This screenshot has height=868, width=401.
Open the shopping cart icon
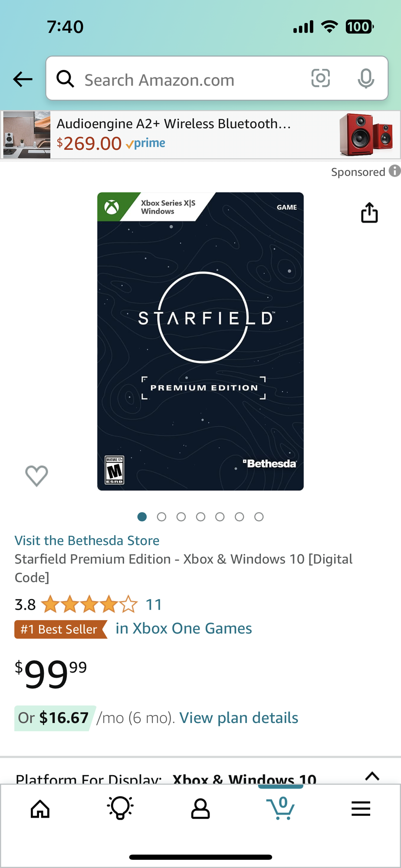click(x=281, y=808)
